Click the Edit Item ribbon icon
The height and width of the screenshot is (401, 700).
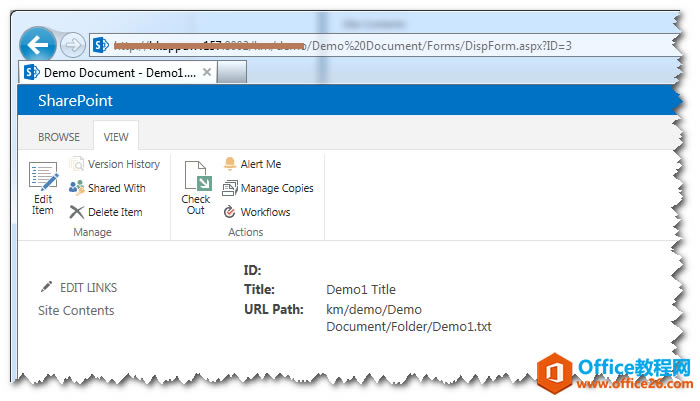(43, 188)
